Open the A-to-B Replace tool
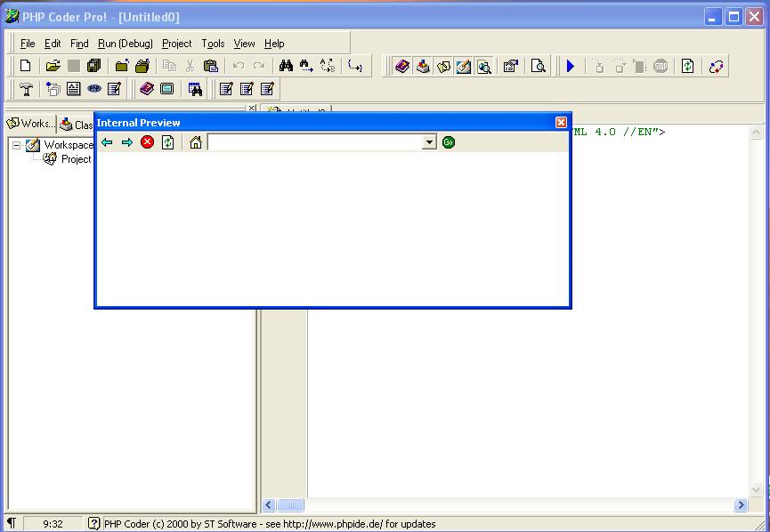 click(x=328, y=66)
